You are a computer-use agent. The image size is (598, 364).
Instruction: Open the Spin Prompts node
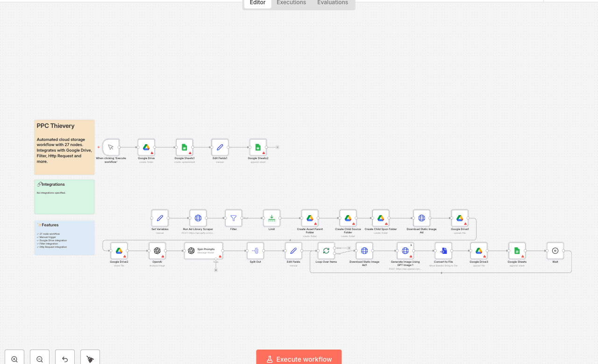tap(203, 251)
